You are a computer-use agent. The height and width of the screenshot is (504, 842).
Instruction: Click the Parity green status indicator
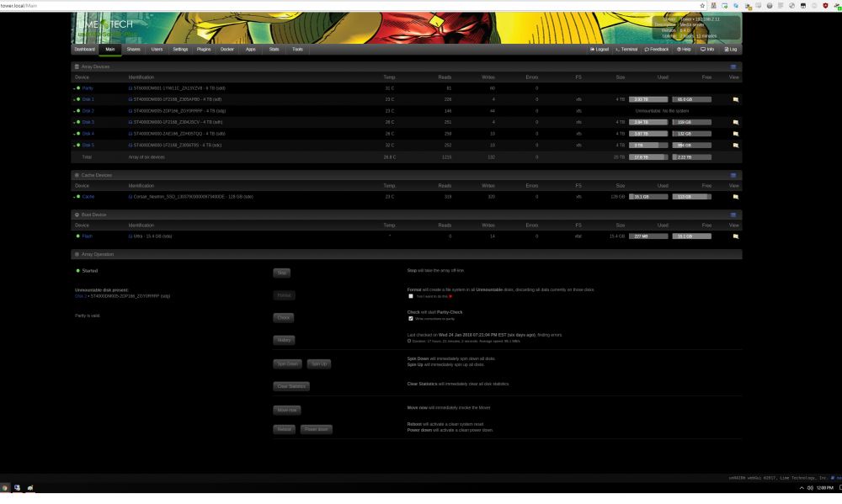(x=78, y=88)
